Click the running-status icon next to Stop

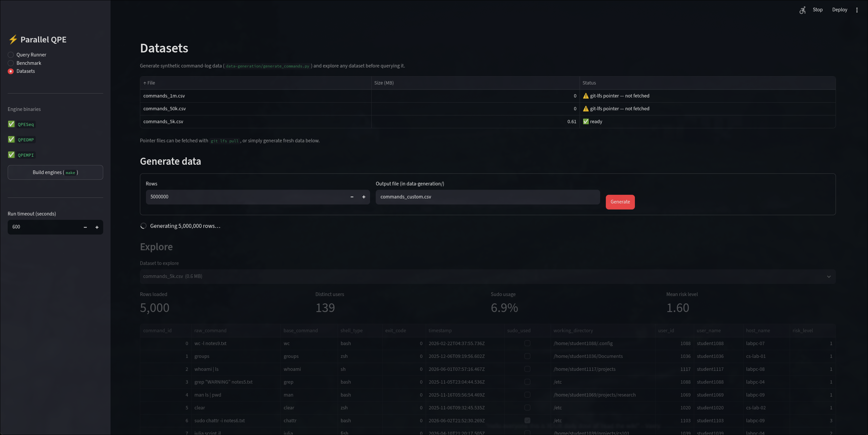tap(802, 10)
